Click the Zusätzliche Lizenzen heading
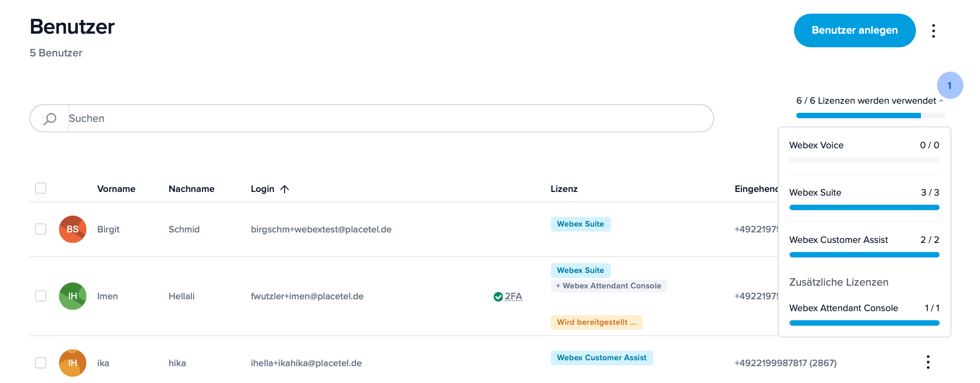Image resolution: width=980 pixels, height=383 pixels. point(839,282)
